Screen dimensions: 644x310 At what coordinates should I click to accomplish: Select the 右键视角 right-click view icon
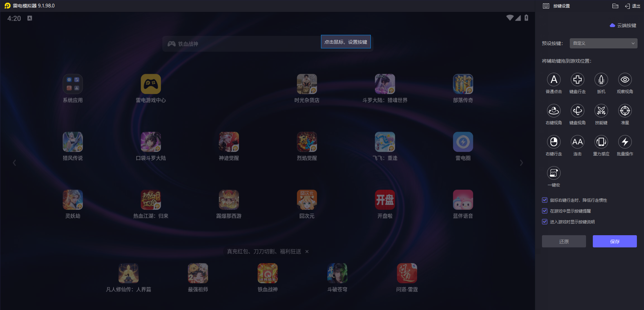(x=554, y=111)
